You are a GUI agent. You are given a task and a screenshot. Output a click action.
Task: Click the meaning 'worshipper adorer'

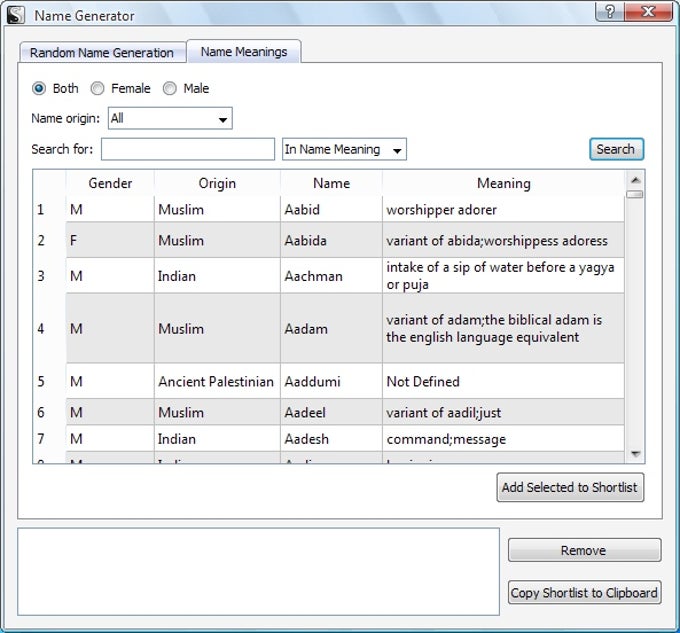(x=503, y=209)
